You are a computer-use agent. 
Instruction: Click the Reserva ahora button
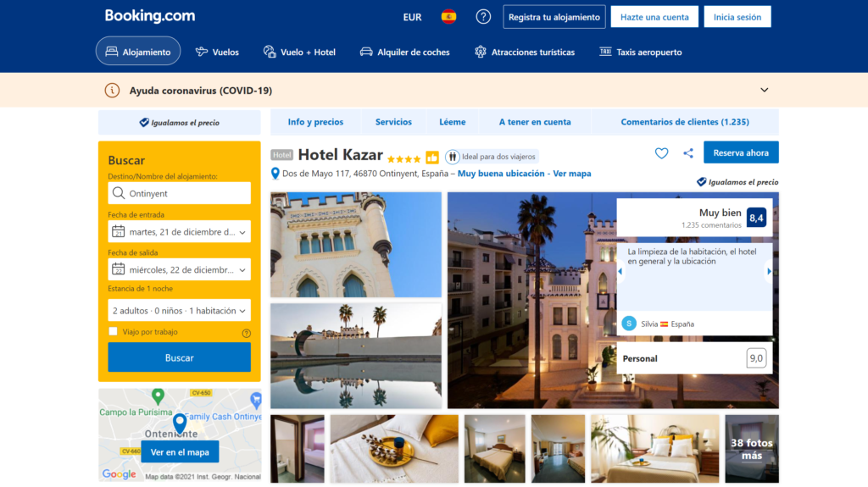[741, 152]
